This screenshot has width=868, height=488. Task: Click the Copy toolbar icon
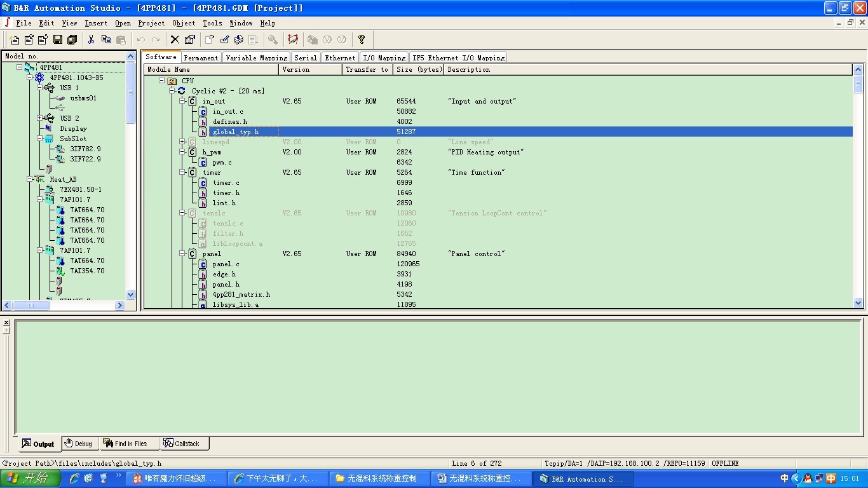click(x=106, y=39)
